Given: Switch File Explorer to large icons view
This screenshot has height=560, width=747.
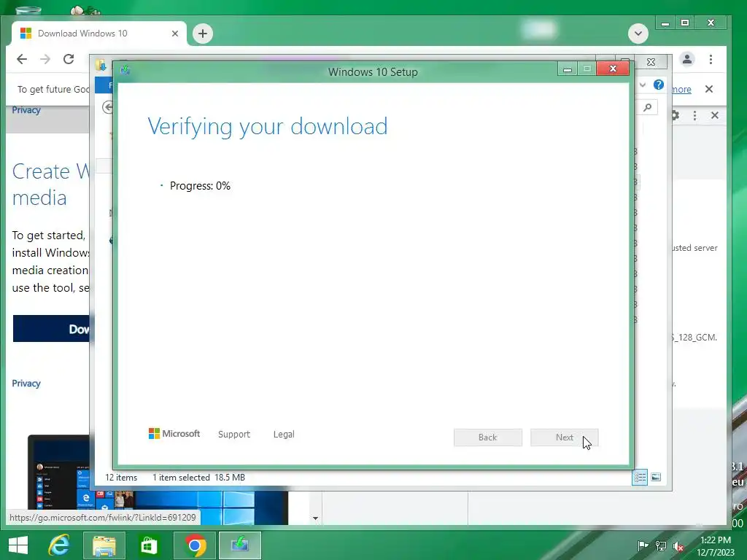Looking at the screenshot, I should [656, 477].
